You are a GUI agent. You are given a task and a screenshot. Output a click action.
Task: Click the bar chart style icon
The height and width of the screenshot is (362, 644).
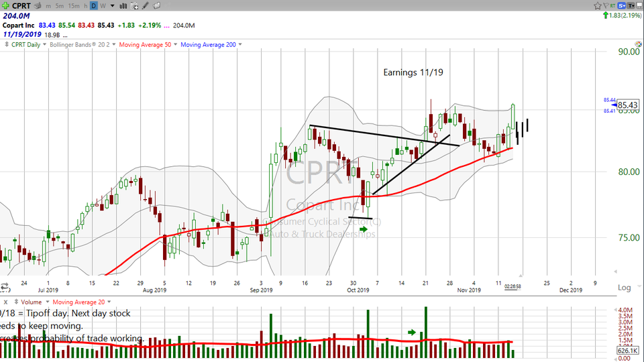123,6
